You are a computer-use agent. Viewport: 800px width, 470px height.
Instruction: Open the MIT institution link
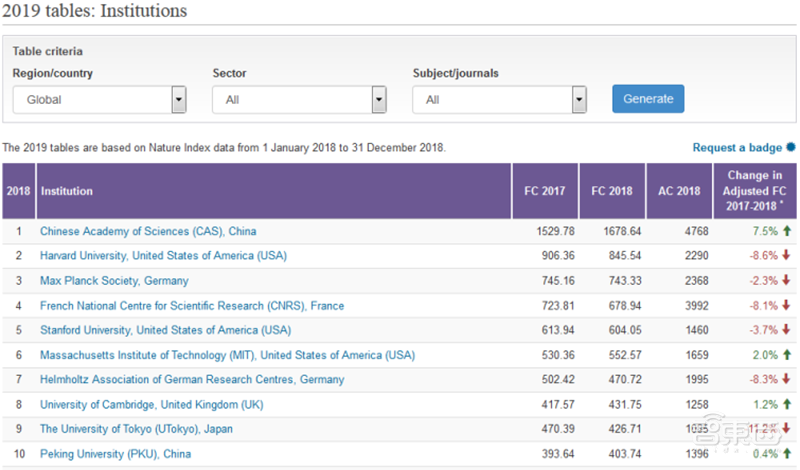coord(227,355)
